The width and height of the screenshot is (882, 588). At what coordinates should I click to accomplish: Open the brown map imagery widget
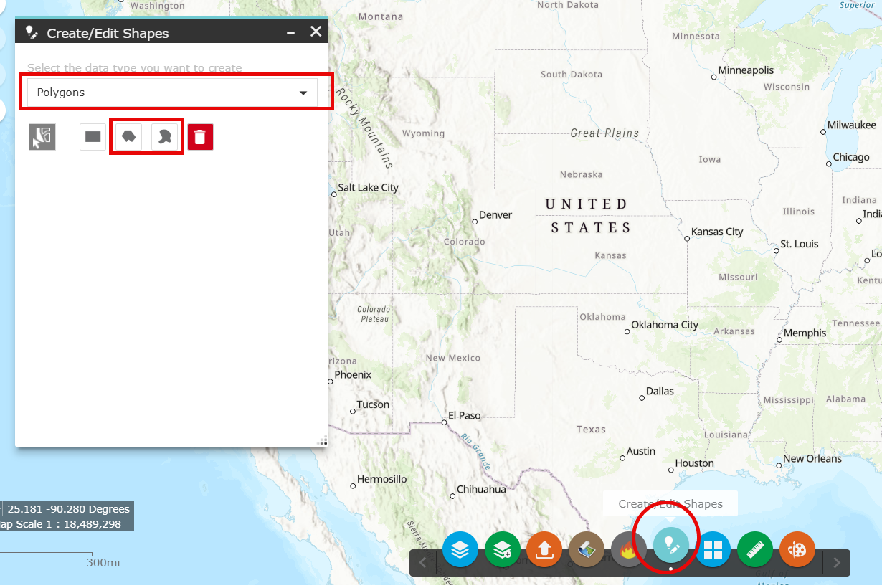(587, 550)
